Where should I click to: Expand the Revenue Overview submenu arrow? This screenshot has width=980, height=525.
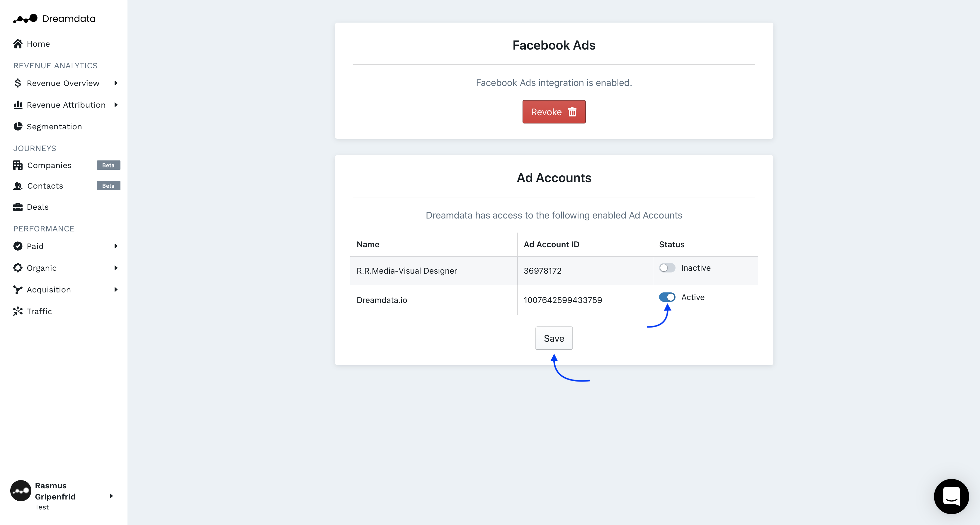116,83
